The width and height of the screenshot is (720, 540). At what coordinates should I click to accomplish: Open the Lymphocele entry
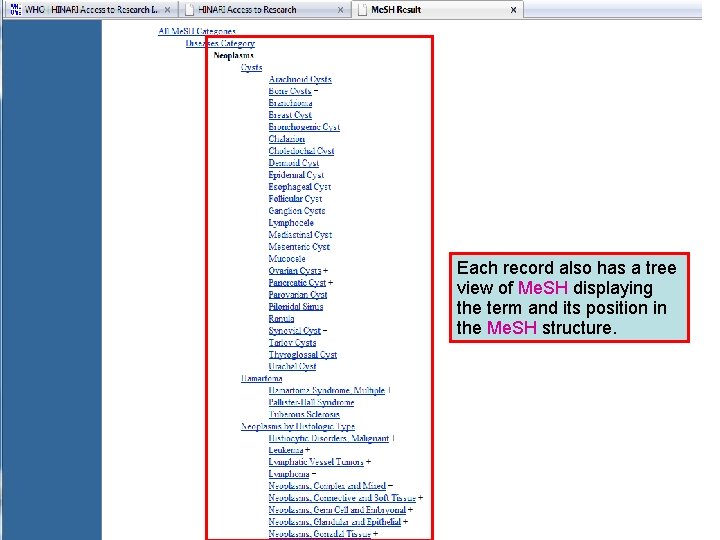point(291,223)
